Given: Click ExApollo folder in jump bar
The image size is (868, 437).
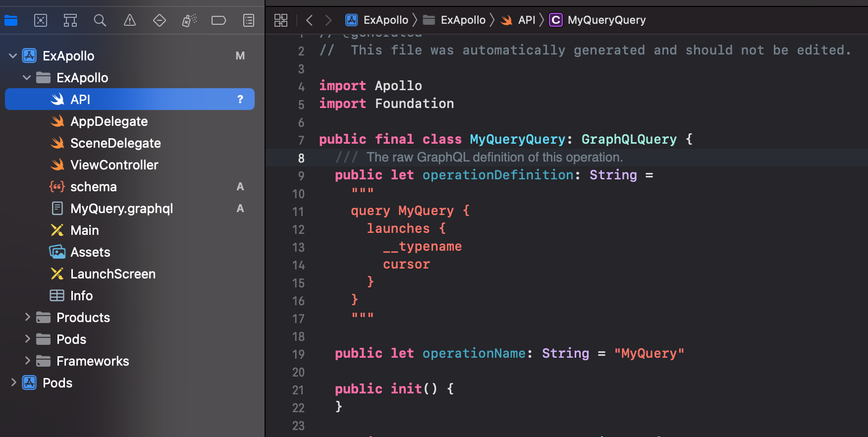Looking at the screenshot, I should (454, 20).
